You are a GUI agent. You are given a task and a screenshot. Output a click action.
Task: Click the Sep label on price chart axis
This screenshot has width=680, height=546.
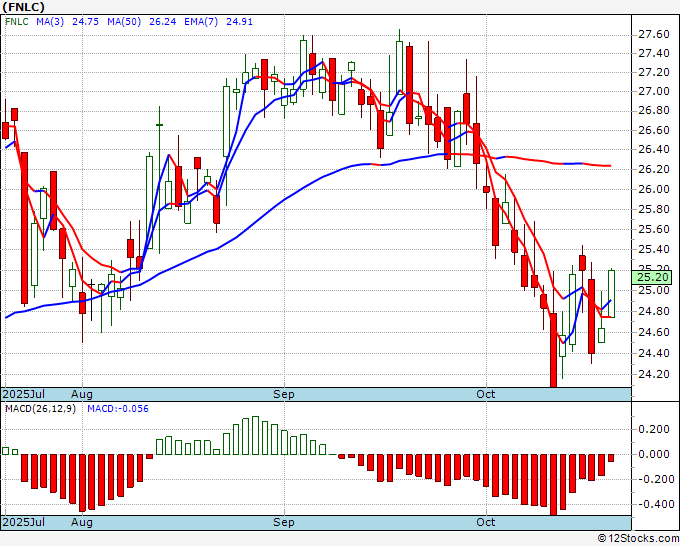coord(284,394)
